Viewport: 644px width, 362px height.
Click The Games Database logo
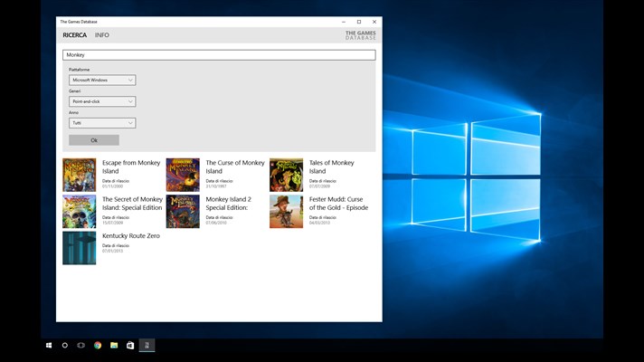(x=360, y=35)
